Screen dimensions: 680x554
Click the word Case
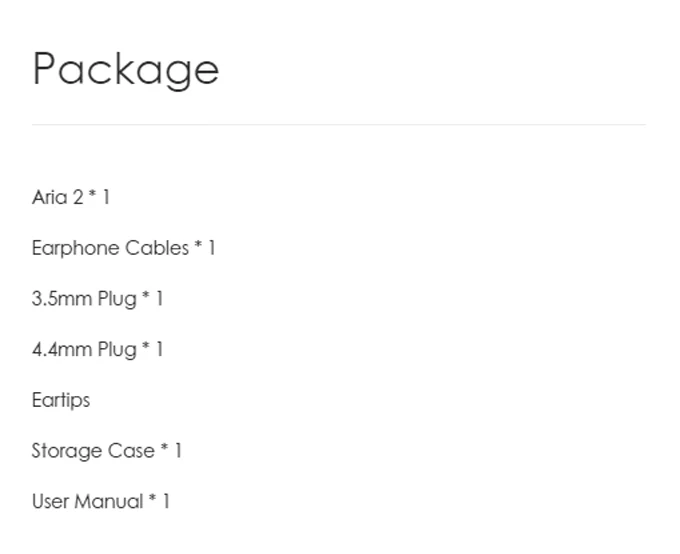tap(131, 451)
